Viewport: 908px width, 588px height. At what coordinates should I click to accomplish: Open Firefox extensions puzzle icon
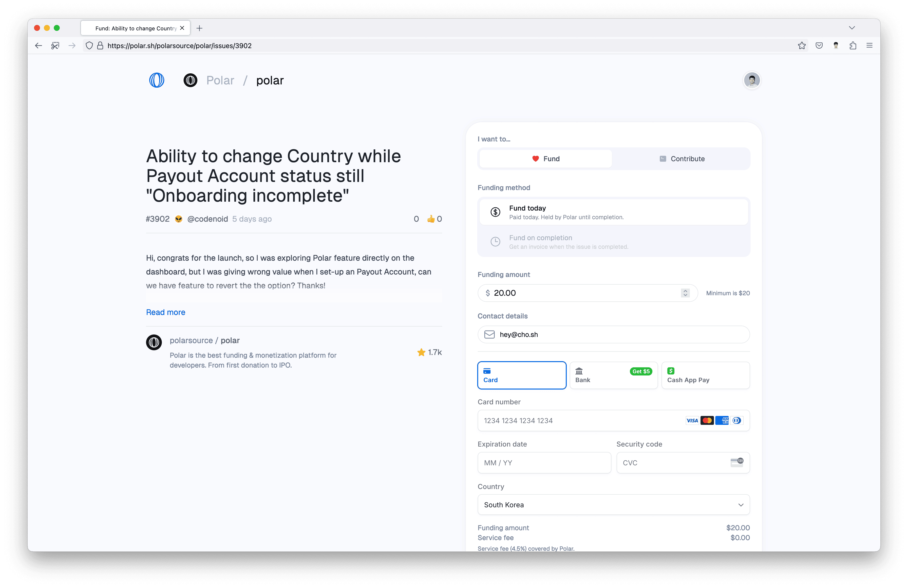(853, 46)
